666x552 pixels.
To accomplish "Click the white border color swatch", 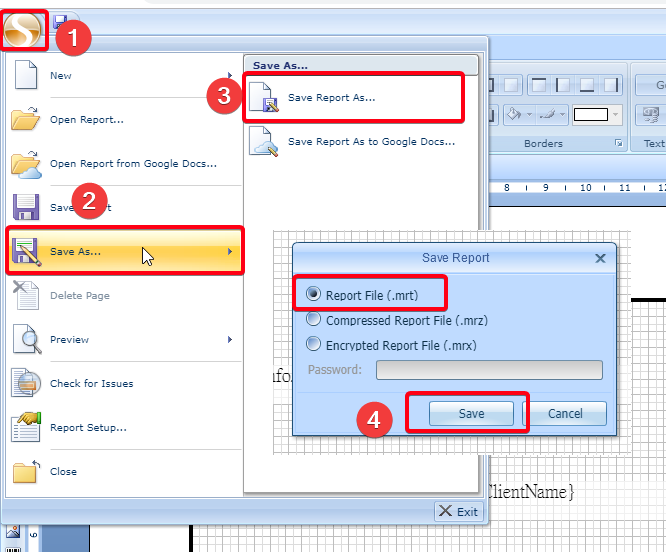I will 591,114.
